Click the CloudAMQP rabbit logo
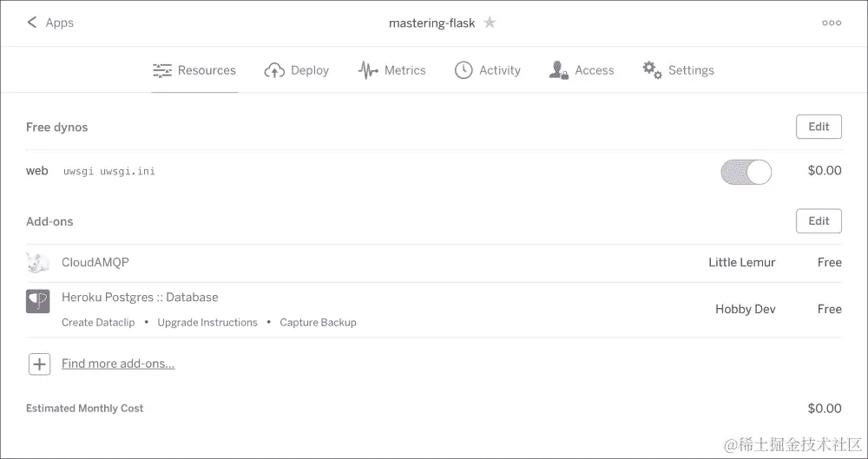Viewport: 868px width, 459px height. click(x=37, y=262)
